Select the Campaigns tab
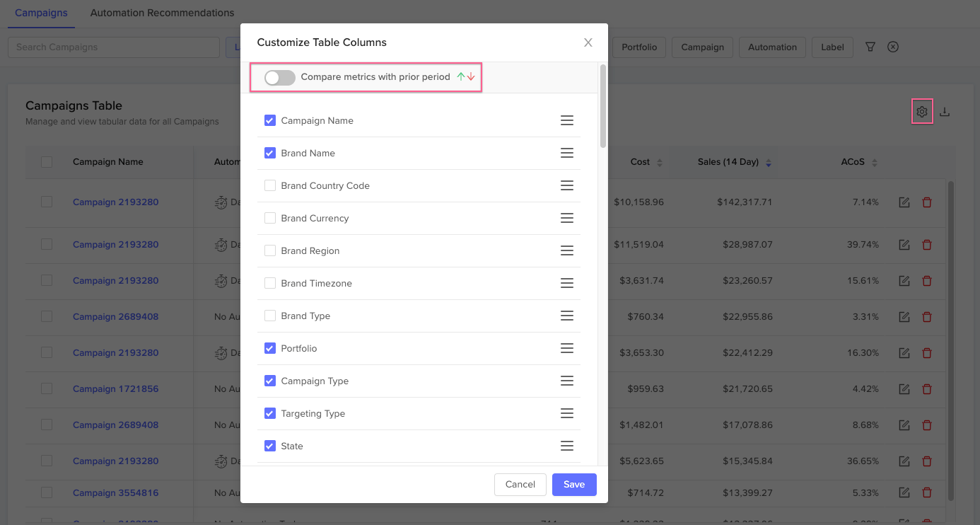This screenshot has height=525, width=980. click(x=41, y=13)
